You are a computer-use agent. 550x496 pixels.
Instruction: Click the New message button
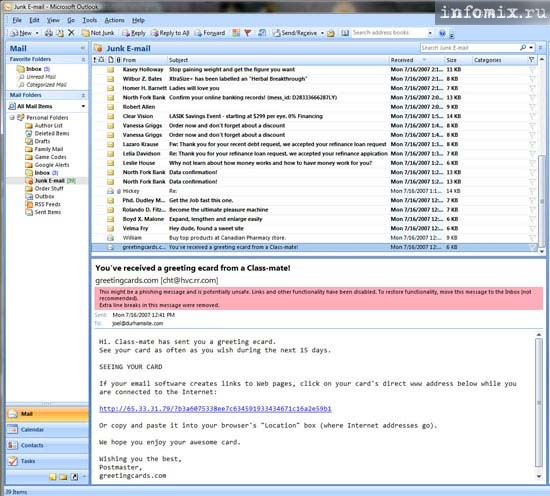click(21, 33)
